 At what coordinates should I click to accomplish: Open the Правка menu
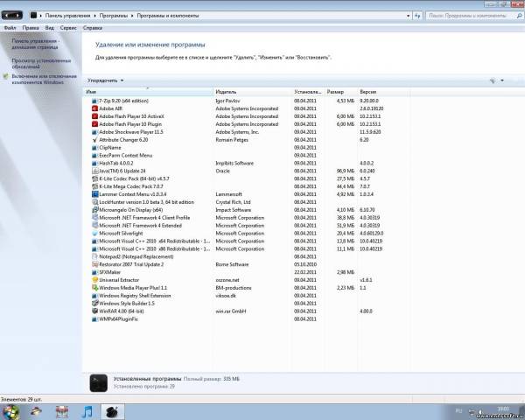(x=31, y=28)
